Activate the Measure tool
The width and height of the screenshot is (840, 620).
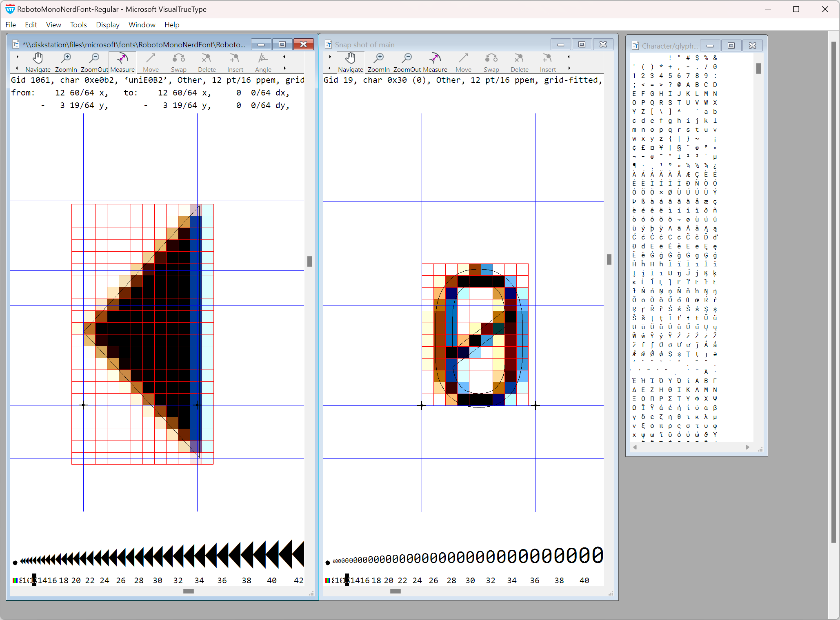tap(122, 62)
